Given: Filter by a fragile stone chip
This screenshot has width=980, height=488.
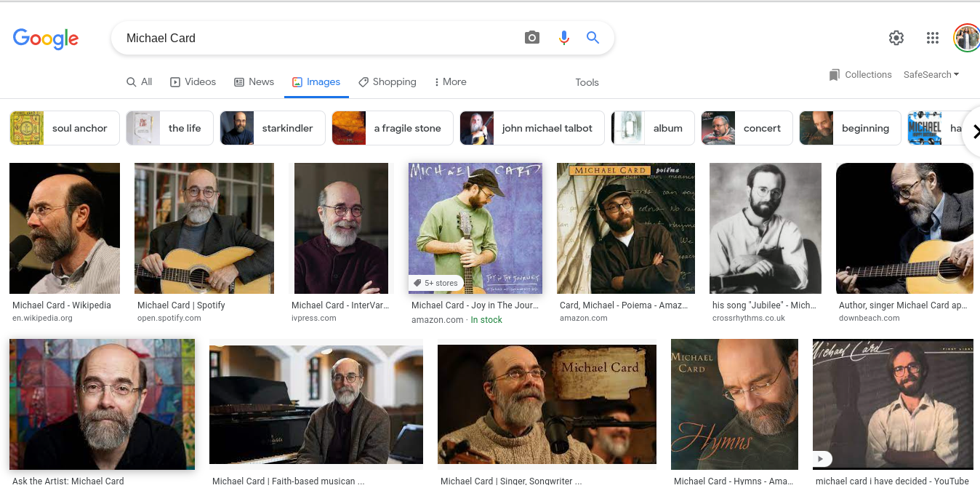Looking at the screenshot, I should (392, 128).
